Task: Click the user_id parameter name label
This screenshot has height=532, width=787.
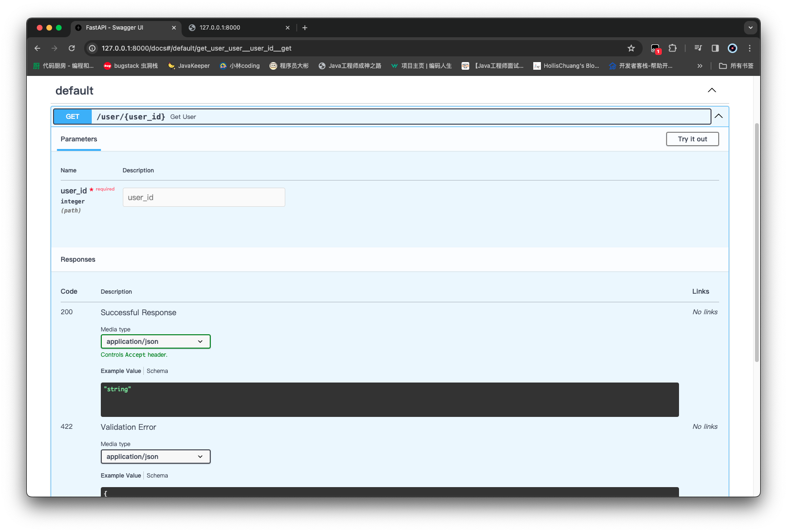Action: coord(74,191)
